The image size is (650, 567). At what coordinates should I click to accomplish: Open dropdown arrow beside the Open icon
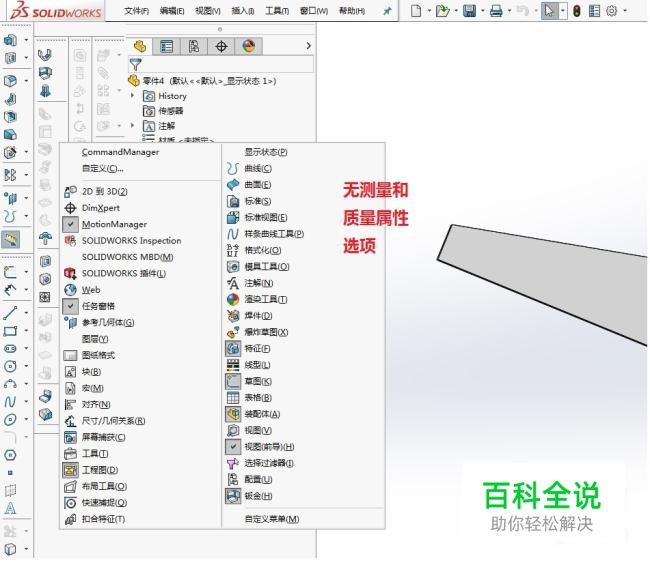[x=456, y=11]
